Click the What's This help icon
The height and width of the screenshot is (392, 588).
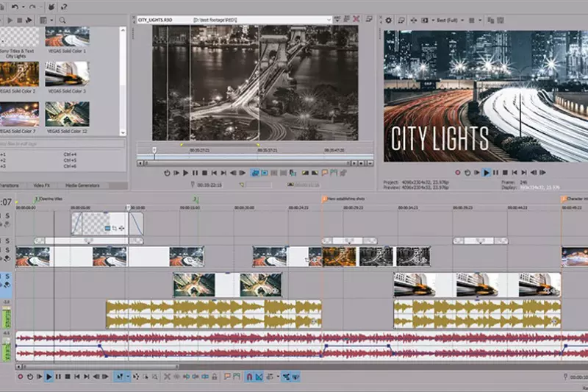point(64,7)
